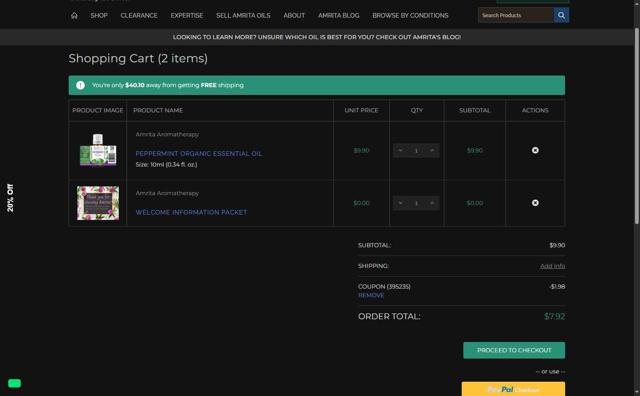Visit AMRITA BLOG in navigation

click(338, 16)
